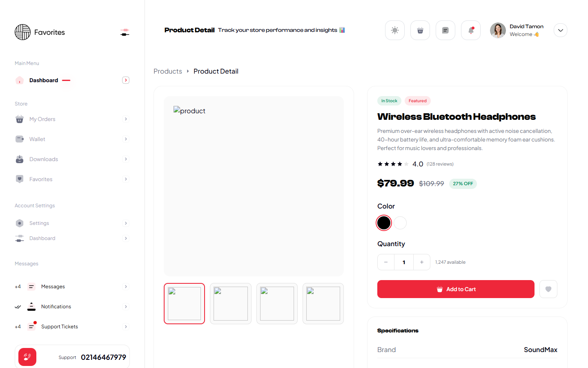Check notifications via the bell icon
The width and height of the screenshot is (588, 368).
pos(470,30)
